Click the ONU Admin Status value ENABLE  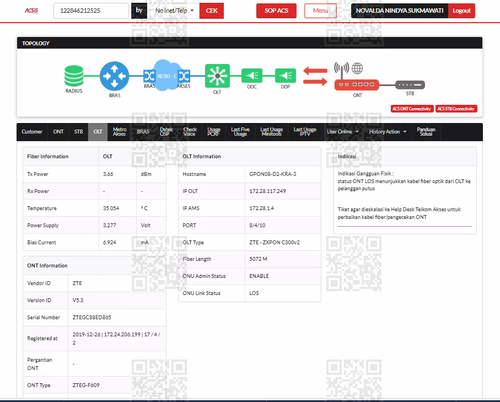coord(259,276)
